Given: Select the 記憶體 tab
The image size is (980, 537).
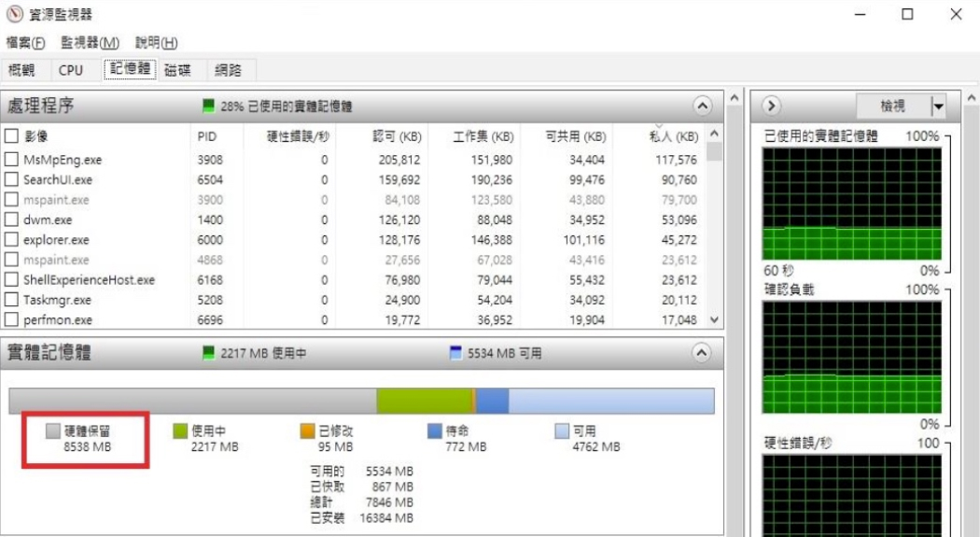Looking at the screenshot, I should [130, 69].
